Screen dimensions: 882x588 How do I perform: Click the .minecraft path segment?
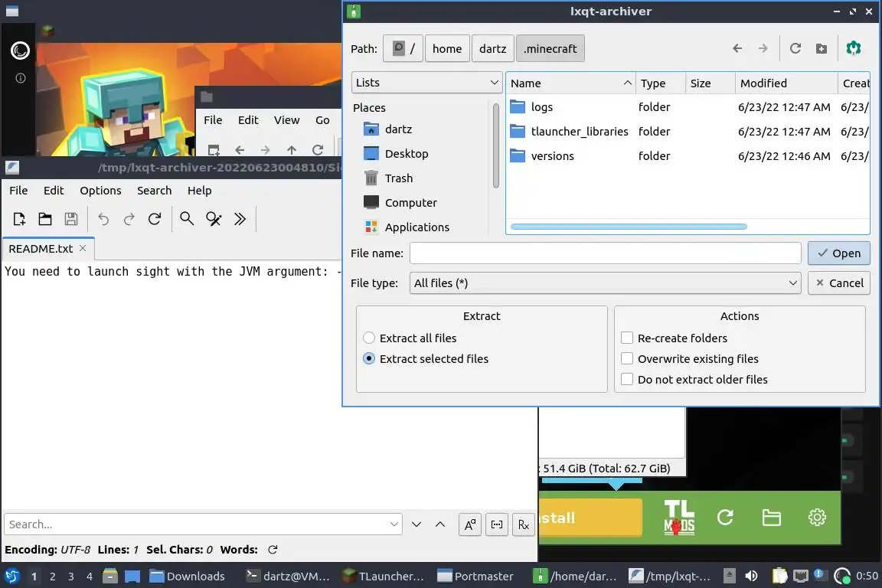[x=550, y=48]
